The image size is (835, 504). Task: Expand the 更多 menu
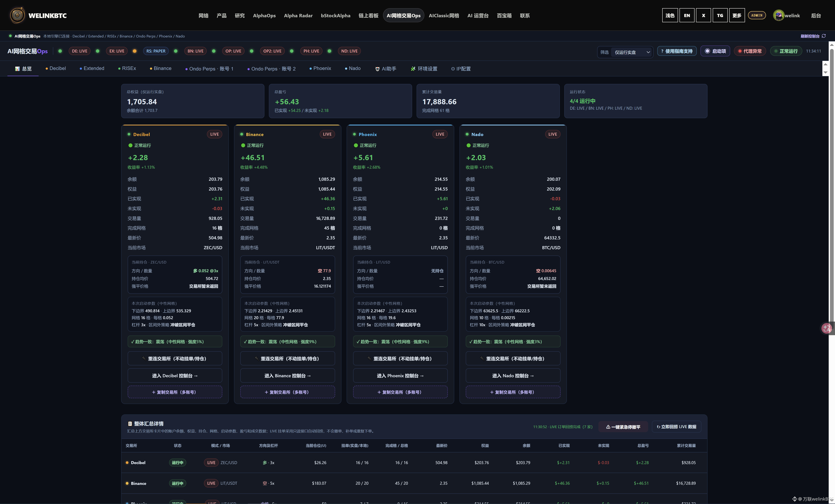[x=737, y=15]
